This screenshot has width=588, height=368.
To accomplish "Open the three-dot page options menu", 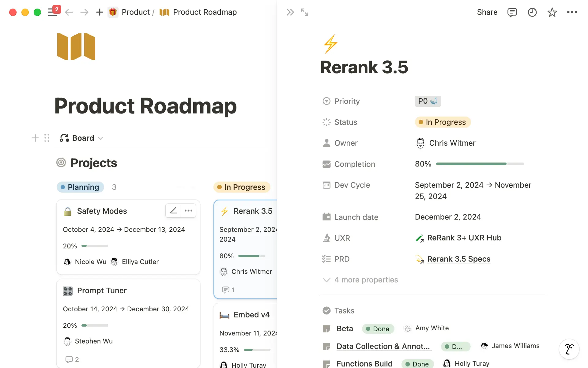I will coord(572,12).
